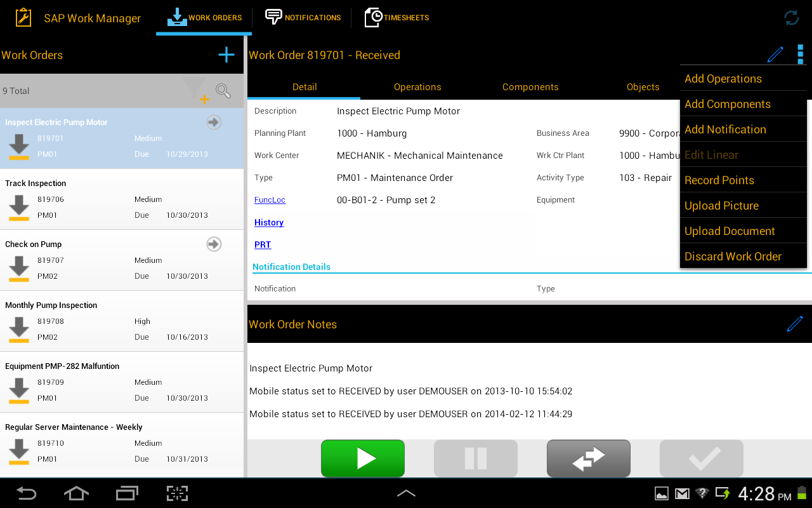The width and height of the screenshot is (812, 508).
Task: Select Monthly Pump Inspection work order
Action: point(122,321)
